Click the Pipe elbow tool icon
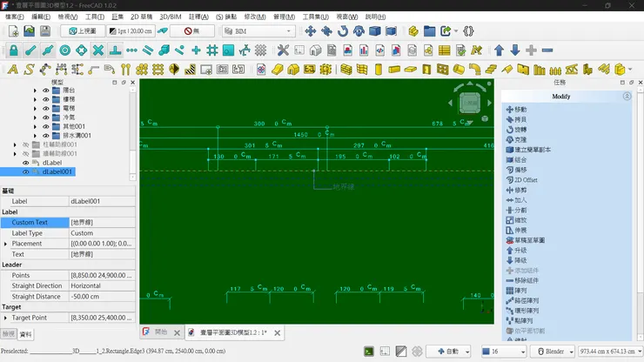The width and height of the screenshot is (644, 362). pyautogui.click(x=475, y=69)
